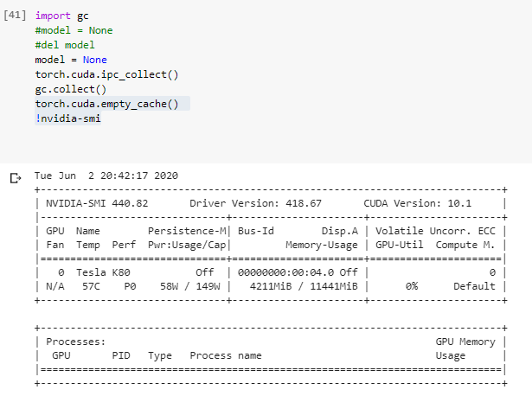Click the cell output toggle icon
The image size is (532, 396).
[x=14, y=179]
